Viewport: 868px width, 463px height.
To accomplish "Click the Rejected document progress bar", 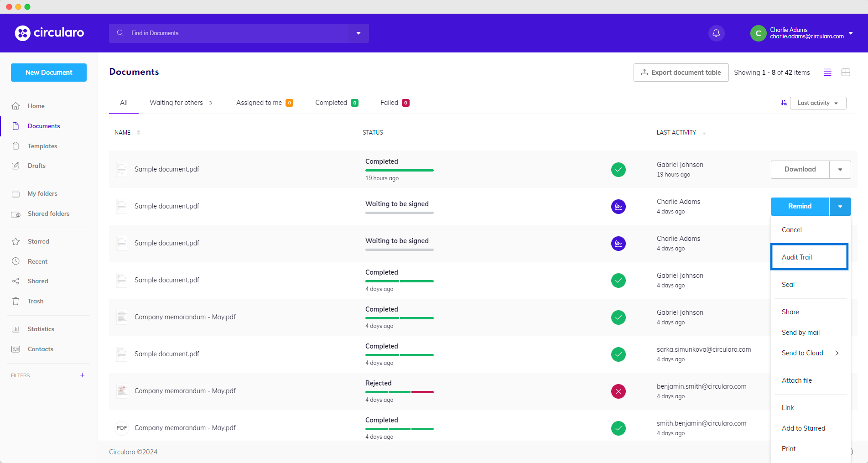I will (x=399, y=392).
